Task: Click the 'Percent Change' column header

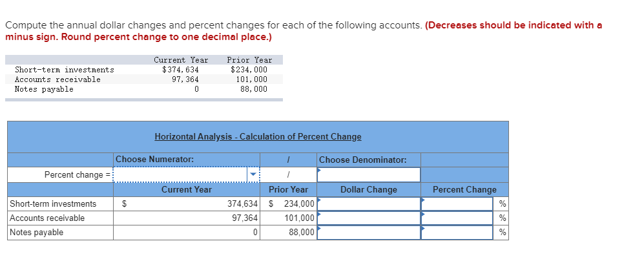Action: (464, 189)
